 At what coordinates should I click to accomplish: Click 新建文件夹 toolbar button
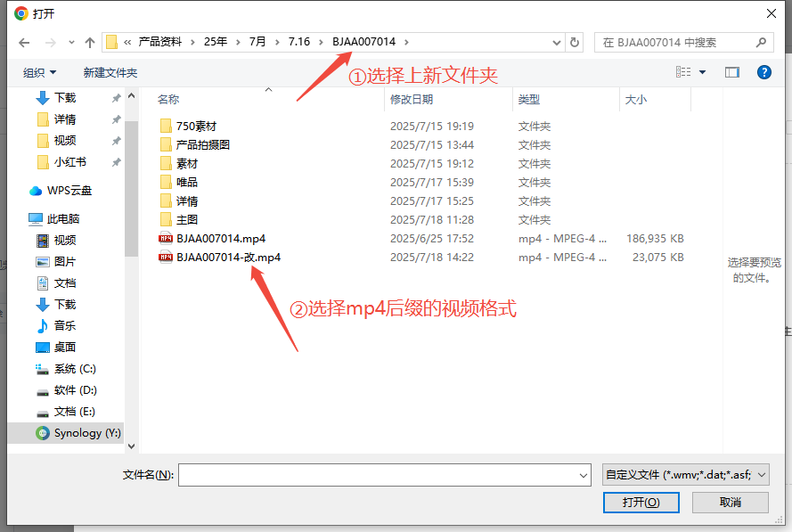[x=110, y=72]
